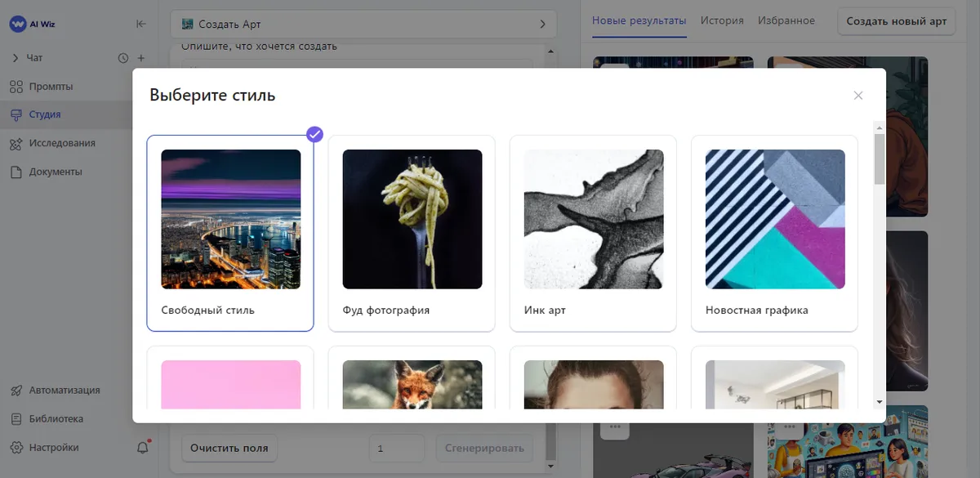
Task: Open notifications bell icon
Action: click(143, 447)
